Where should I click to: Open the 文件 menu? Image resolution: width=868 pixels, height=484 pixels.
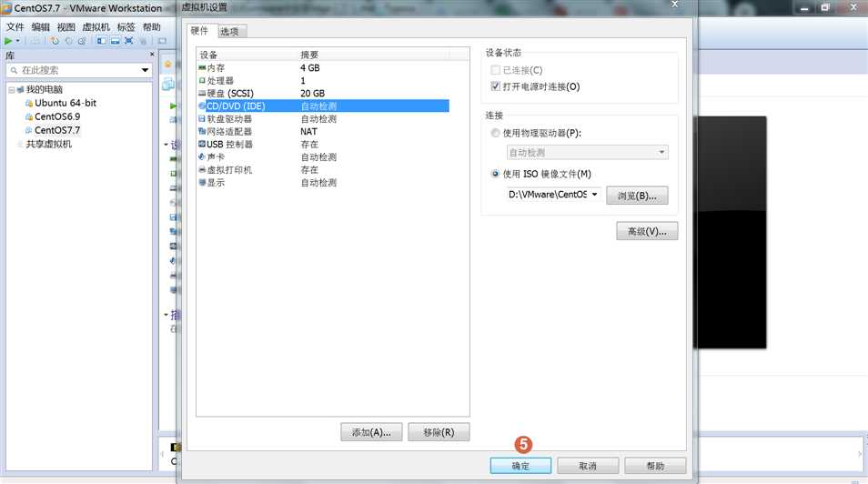point(15,26)
